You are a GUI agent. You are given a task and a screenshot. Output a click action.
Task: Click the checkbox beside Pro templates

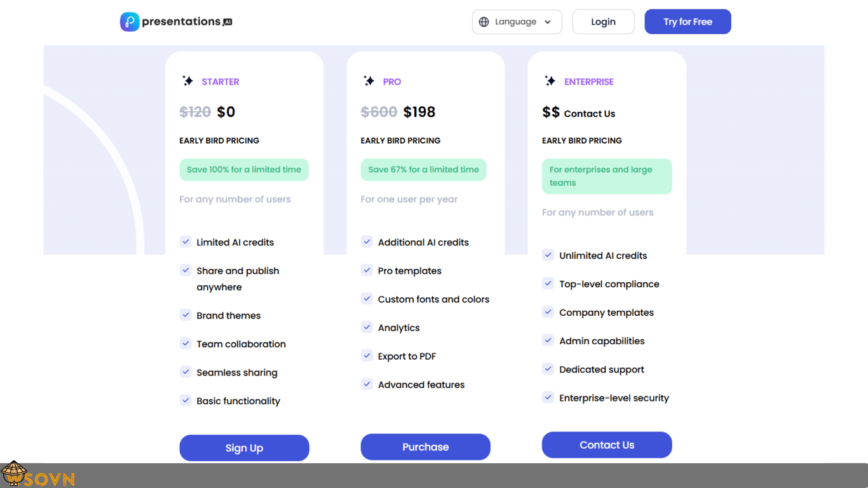pyautogui.click(x=367, y=270)
